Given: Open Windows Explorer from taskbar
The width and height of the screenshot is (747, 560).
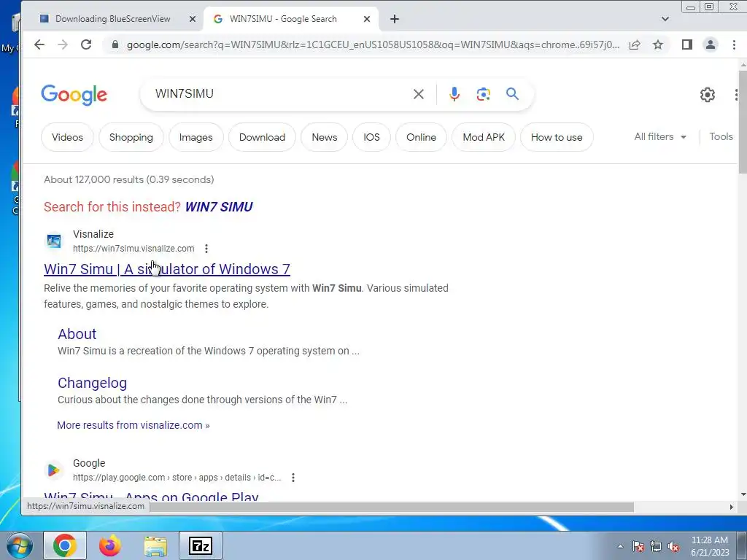Looking at the screenshot, I should click(155, 545).
